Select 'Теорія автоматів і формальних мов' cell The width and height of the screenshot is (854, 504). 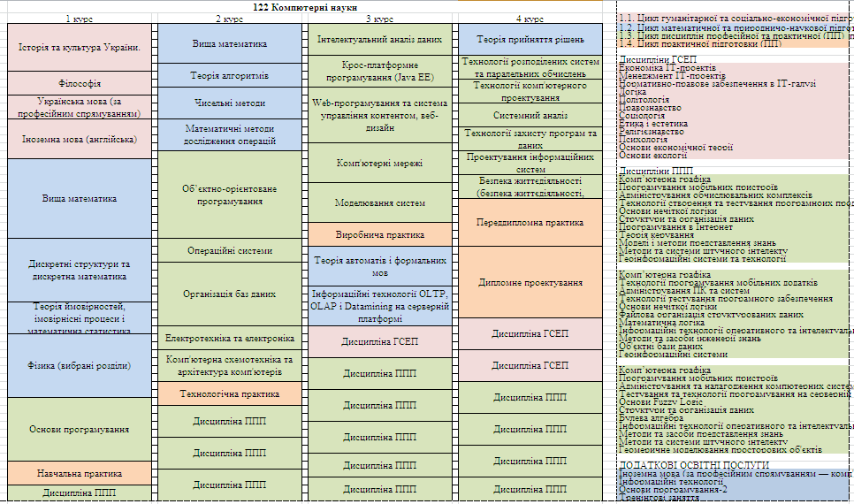pyautogui.click(x=379, y=266)
